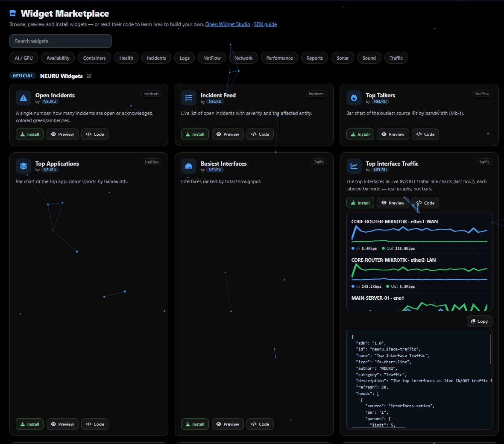
Task: Filter widgets by Performance
Action: tap(279, 58)
